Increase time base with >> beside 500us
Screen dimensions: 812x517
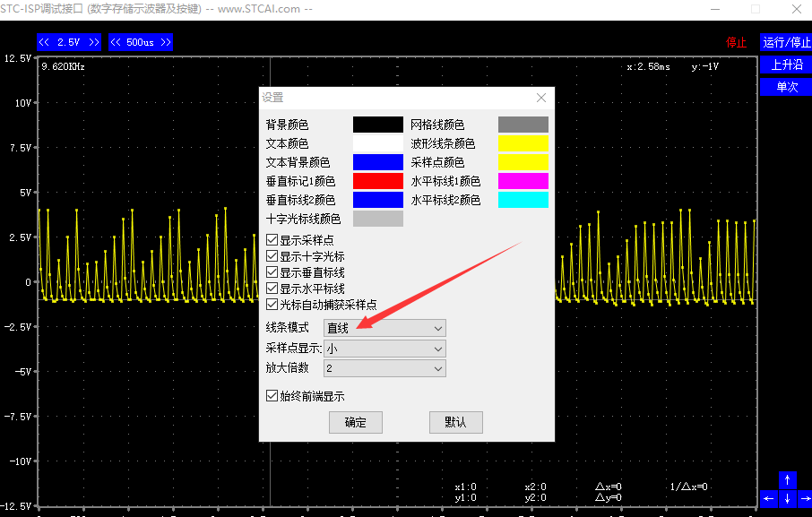click(165, 42)
